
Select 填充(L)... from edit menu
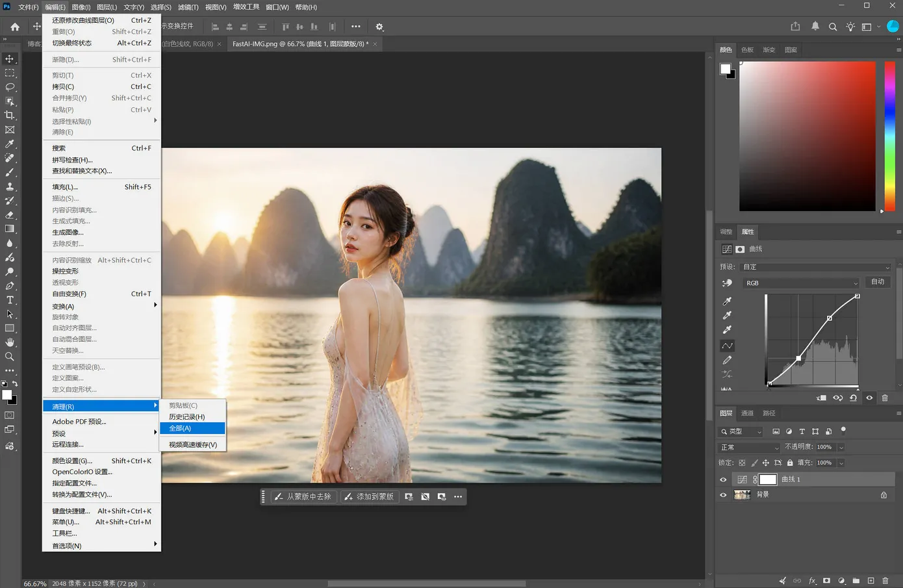101,187
